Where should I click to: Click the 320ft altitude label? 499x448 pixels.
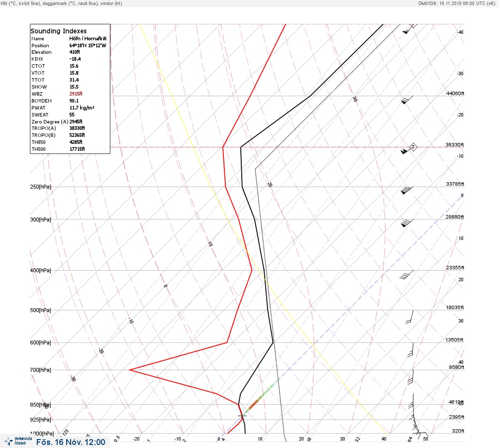[458, 431]
